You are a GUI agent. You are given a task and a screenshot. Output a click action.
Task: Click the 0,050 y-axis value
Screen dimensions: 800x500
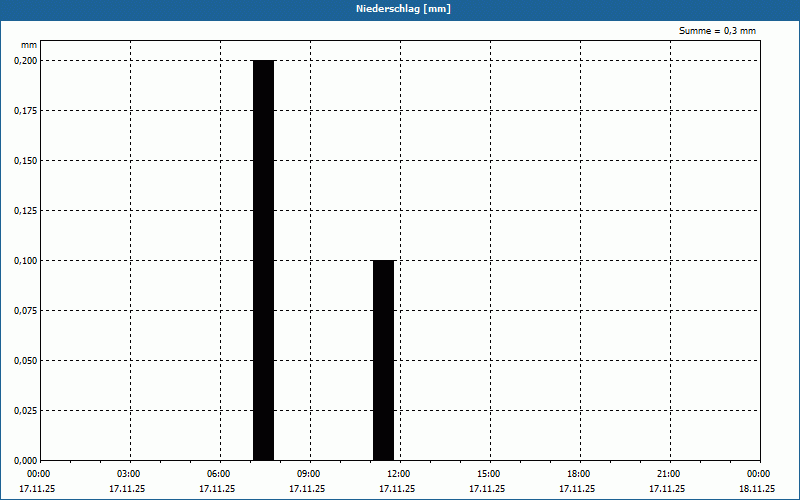coord(26,360)
